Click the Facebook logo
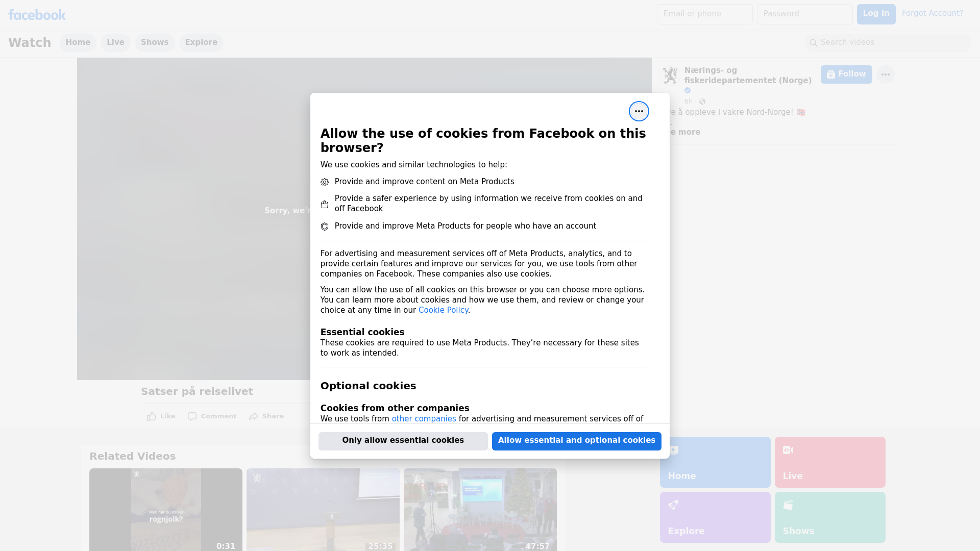The width and height of the screenshot is (980, 551). tap(37, 15)
